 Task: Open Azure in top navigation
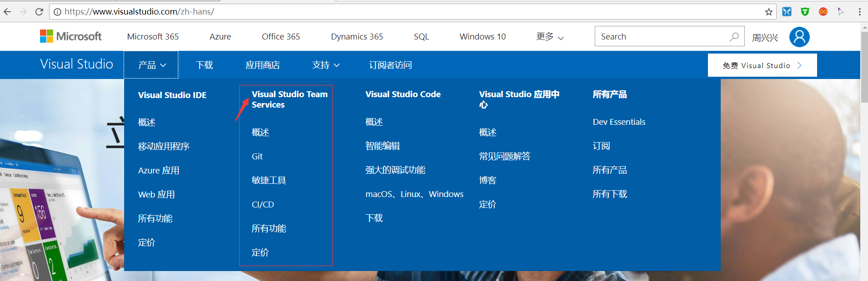(x=220, y=37)
